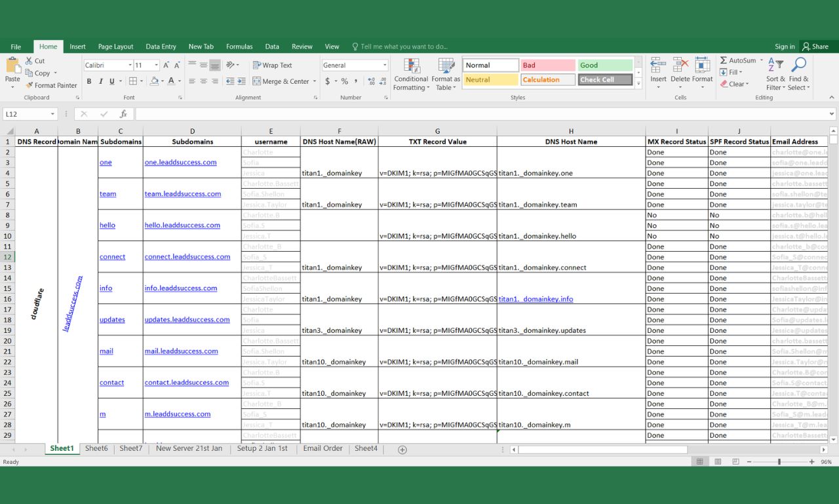Add a new worksheet with the plus button
839x504 pixels.
[x=402, y=450]
